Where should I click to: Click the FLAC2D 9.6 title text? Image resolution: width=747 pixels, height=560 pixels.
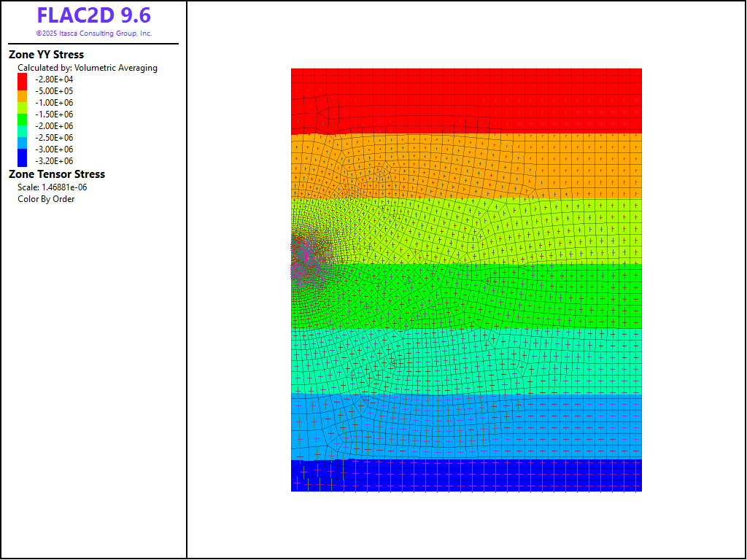click(x=93, y=15)
